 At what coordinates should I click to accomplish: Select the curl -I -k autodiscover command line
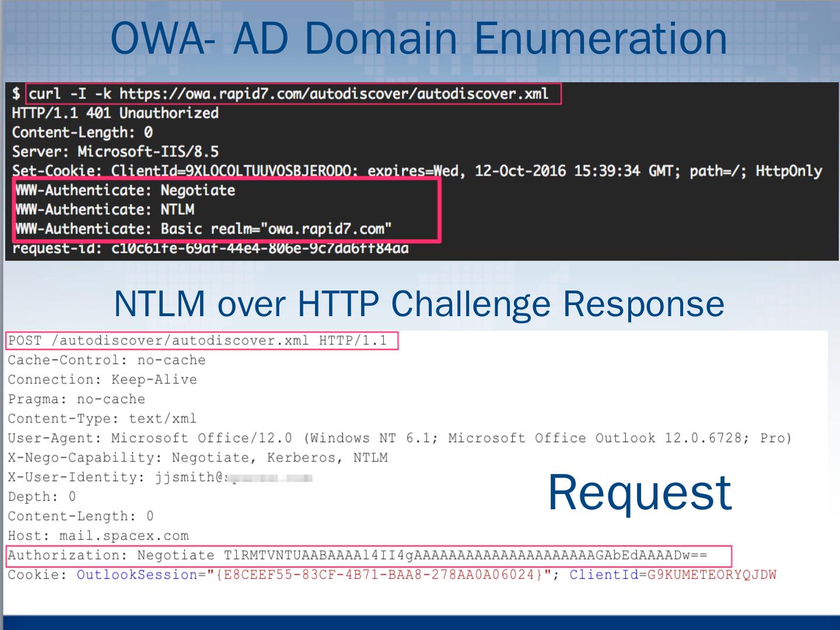[288, 94]
